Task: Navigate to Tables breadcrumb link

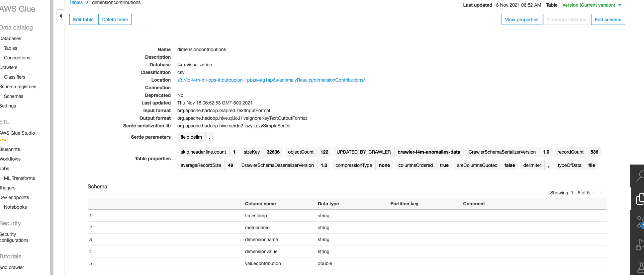Action: point(76,2)
